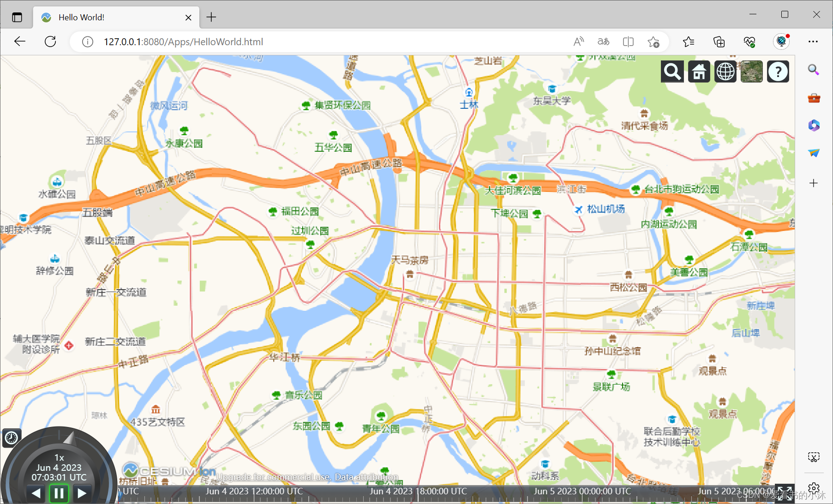Click the 水碓公园 park label

click(57, 194)
